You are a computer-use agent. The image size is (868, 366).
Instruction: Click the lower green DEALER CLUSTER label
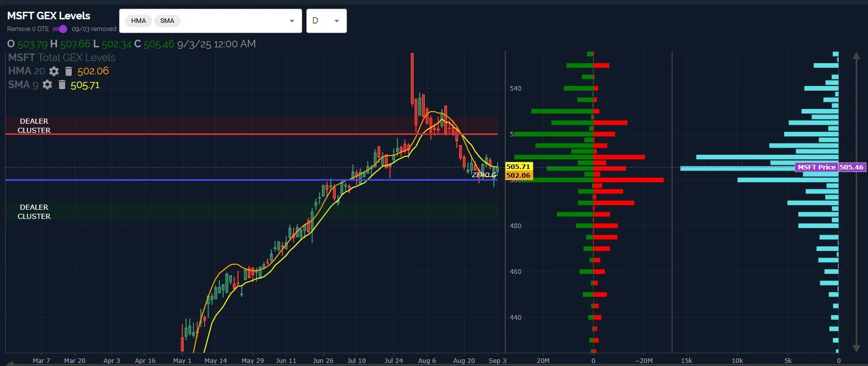pyautogui.click(x=34, y=212)
